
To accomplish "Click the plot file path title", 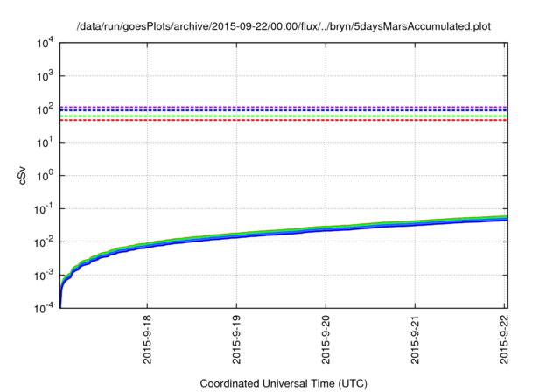I will (x=283, y=26).
